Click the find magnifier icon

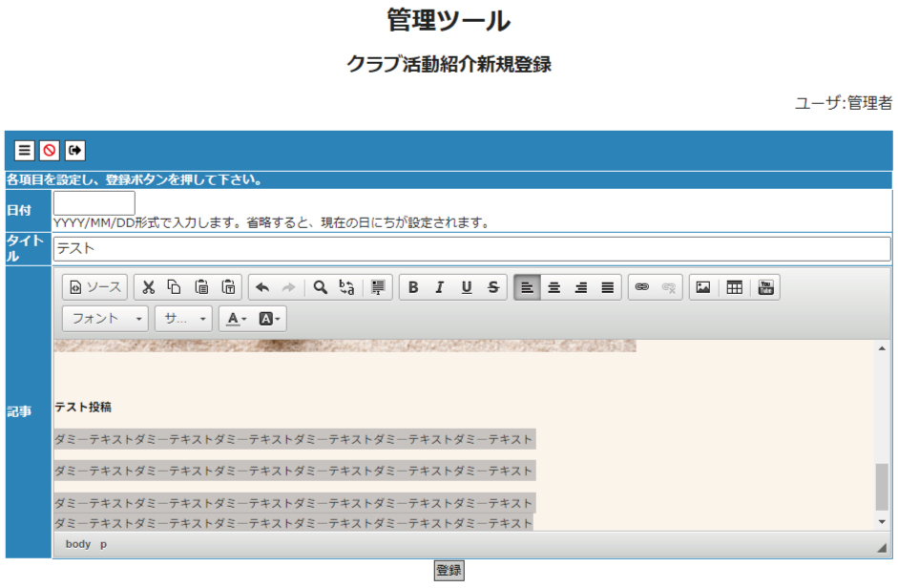[321, 287]
